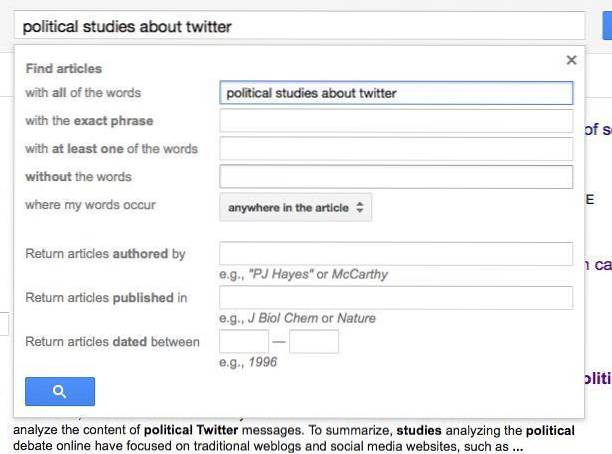
Task: Click the "Find articles" heading
Action: pyautogui.click(x=64, y=69)
